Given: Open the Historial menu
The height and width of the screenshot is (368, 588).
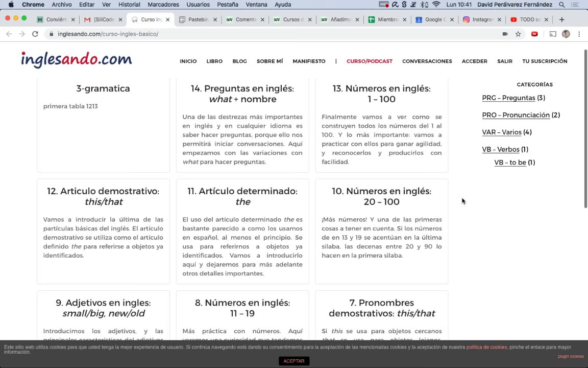Looking at the screenshot, I should tap(129, 5).
